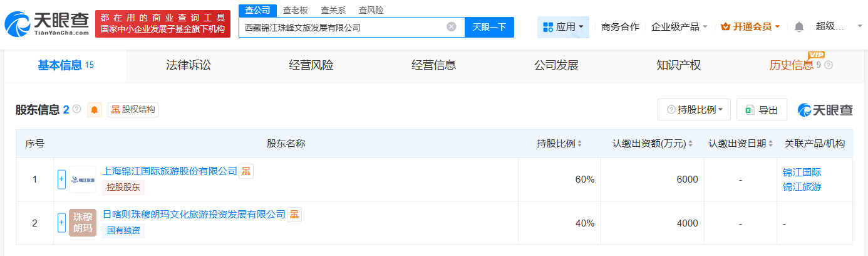Open the 锦江旅游 related organization link
This screenshot has width=868, height=256.
tap(802, 186)
